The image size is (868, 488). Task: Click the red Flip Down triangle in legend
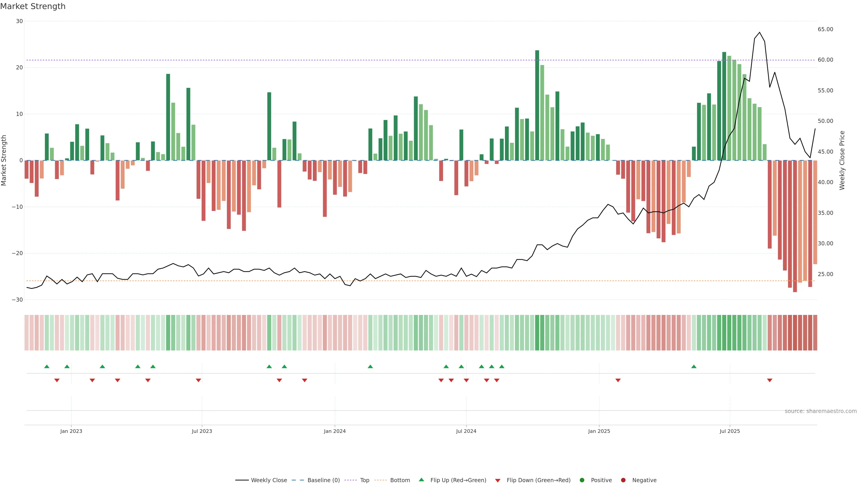click(498, 481)
